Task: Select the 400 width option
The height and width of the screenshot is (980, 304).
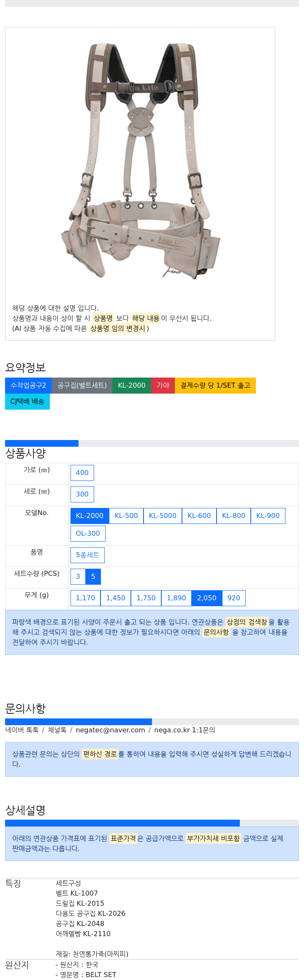Action: coord(82,473)
